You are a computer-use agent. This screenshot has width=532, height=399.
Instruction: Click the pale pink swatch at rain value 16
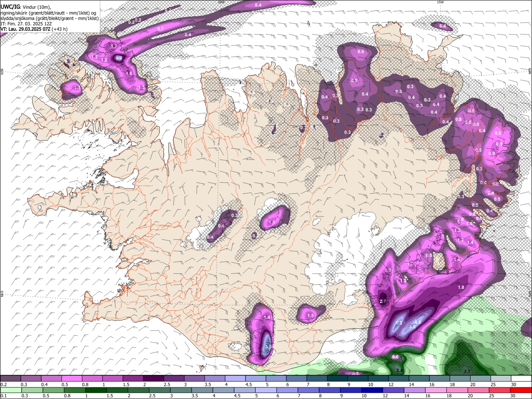[435, 390]
